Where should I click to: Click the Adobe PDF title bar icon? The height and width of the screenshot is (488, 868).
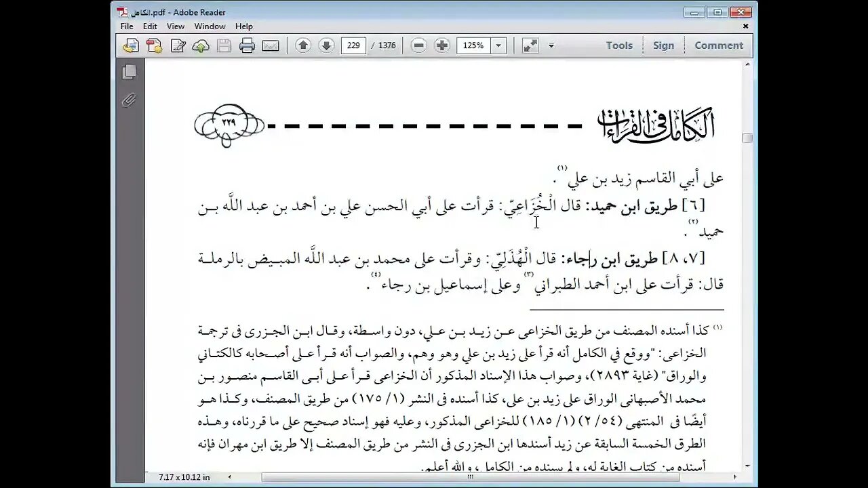point(122,12)
